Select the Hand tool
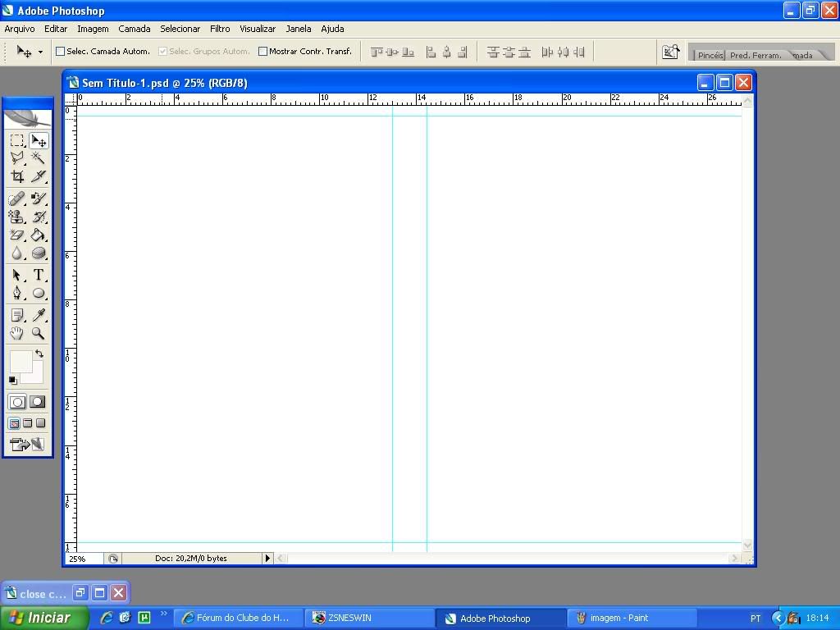Image resolution: width=840 pixels, height=630 pixels. pyautogui.click(x=16, y=333)
